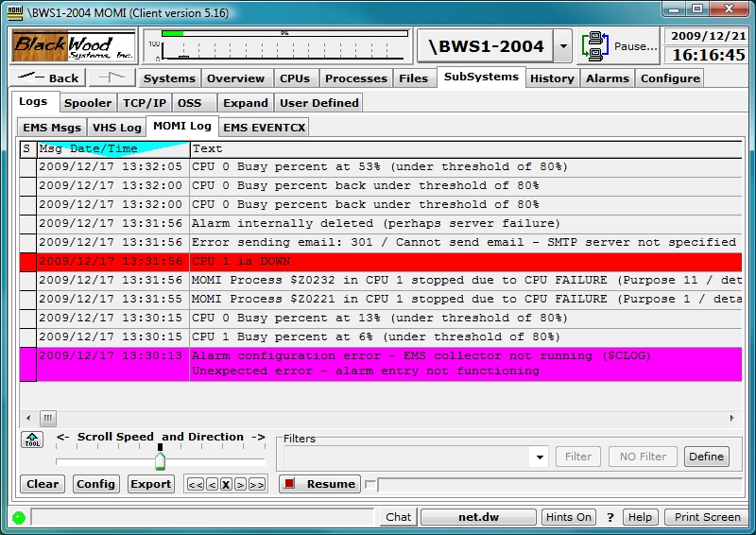Select status cell of CPU 1 DOWN row
756x535 pixels.
[27, 261]
